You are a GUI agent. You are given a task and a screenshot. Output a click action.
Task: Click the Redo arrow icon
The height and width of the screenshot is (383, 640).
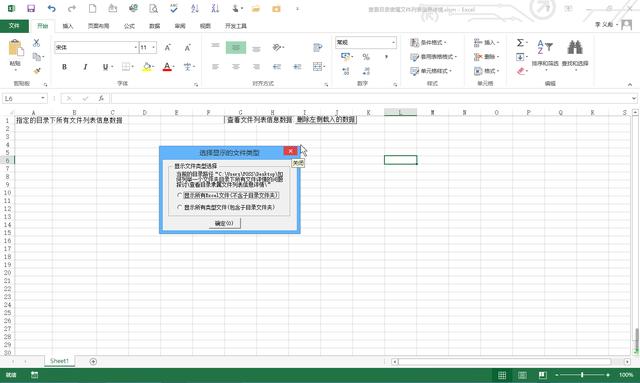click(x=72, y=9)
